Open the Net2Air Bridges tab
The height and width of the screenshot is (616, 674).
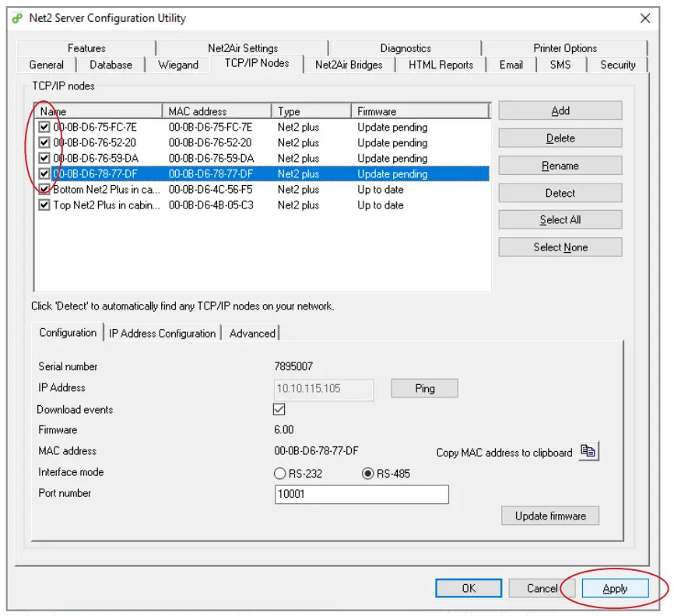coord(349,65)
